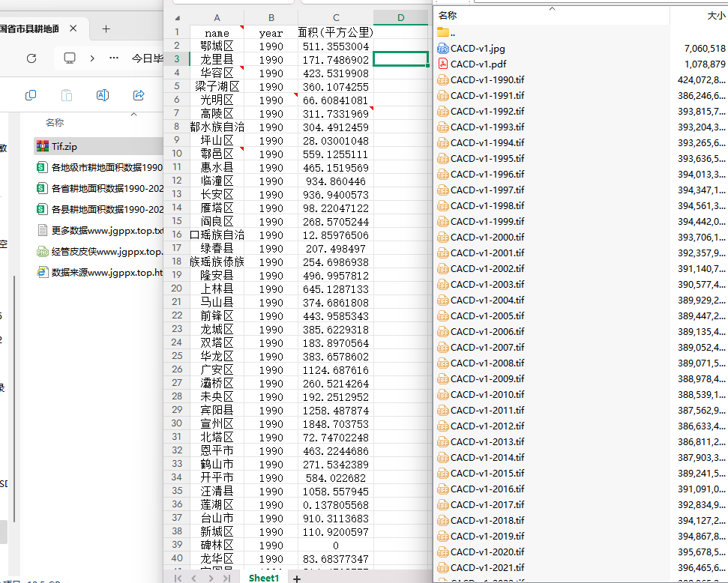Click cell with value 0.137805568

[336, 505]
